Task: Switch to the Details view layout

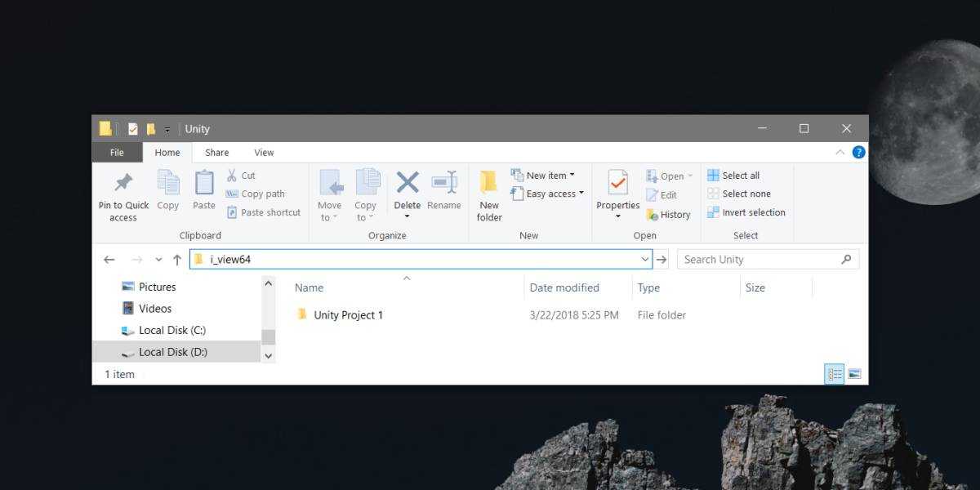Action: tap(834, 374)
